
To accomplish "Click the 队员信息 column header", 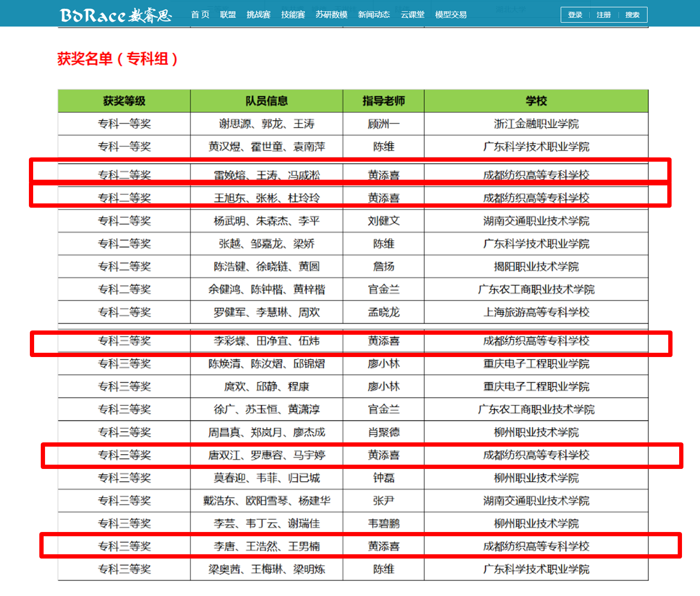I will tap(266, 101).
